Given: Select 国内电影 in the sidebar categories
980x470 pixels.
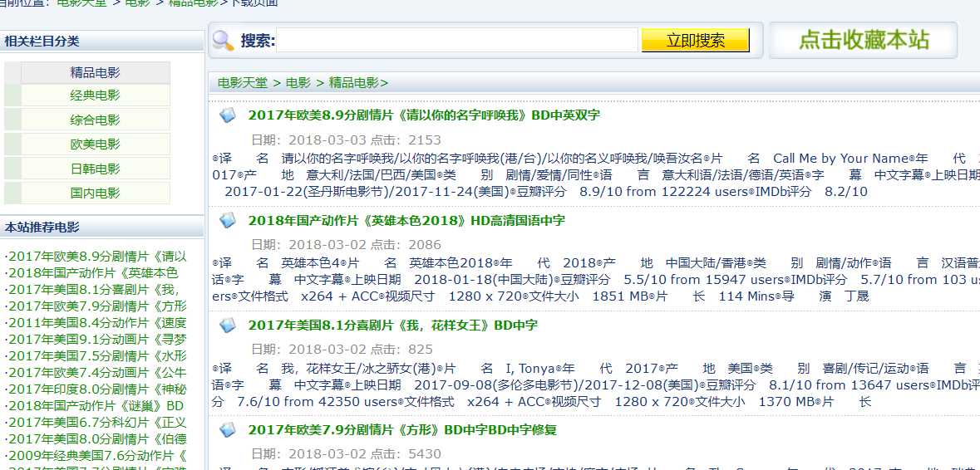Looking at the screenshot, I should (x=95, y=193).
